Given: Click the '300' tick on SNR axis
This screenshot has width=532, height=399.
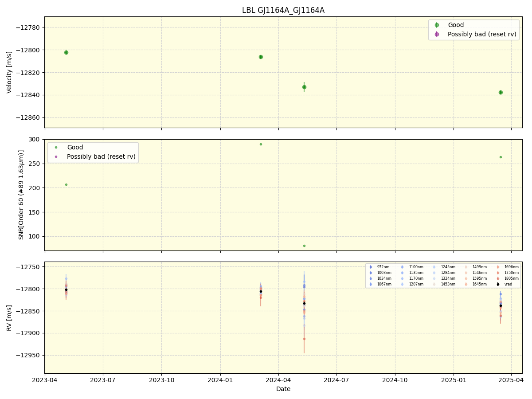Looking at the screenshot, I should tap(35, 139).
